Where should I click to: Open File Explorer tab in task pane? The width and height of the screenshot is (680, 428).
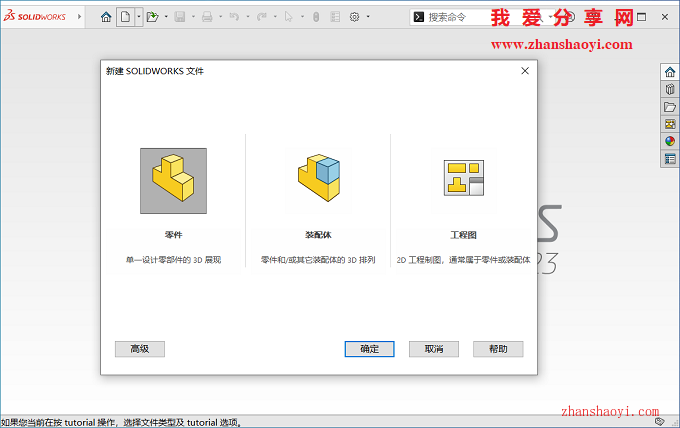(x=670, y=107)
